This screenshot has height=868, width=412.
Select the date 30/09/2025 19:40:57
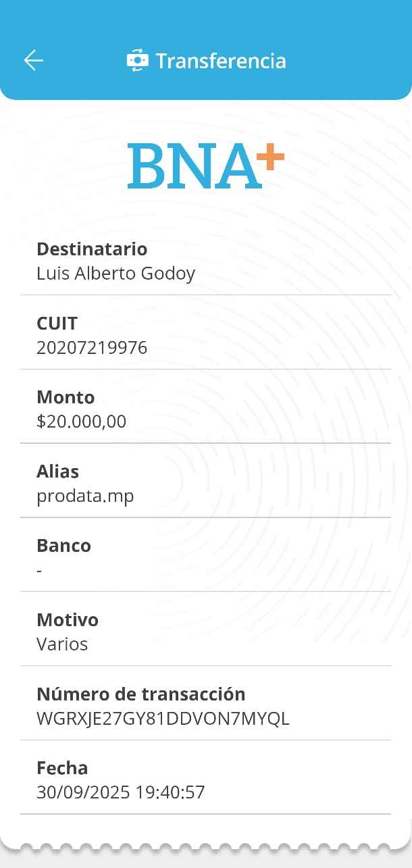121,792
